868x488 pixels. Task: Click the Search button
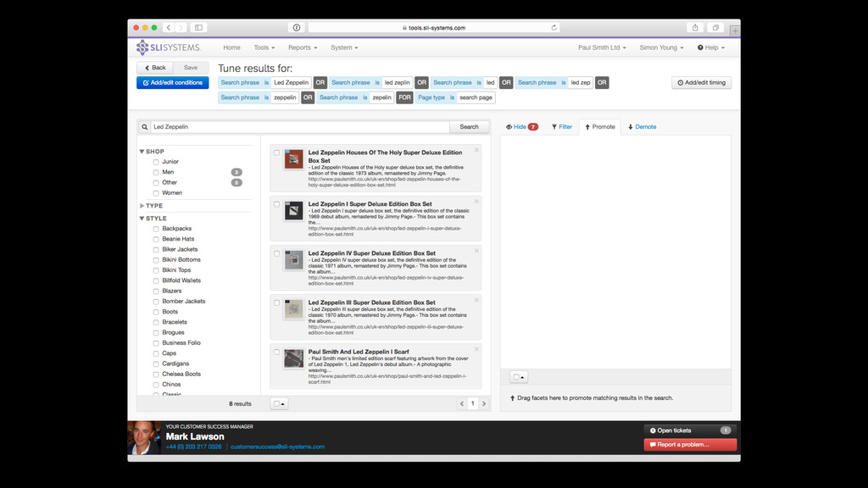[x=469, y=127]
